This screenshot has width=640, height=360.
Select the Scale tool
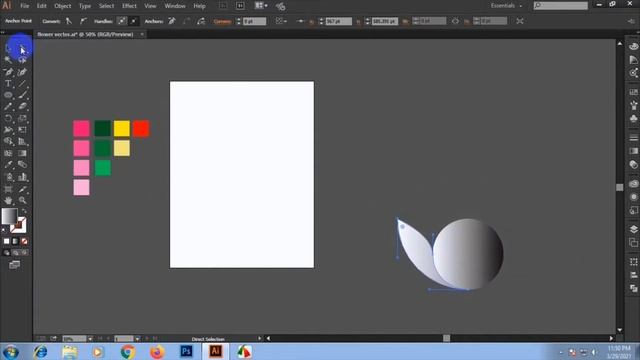pos(22,118)
